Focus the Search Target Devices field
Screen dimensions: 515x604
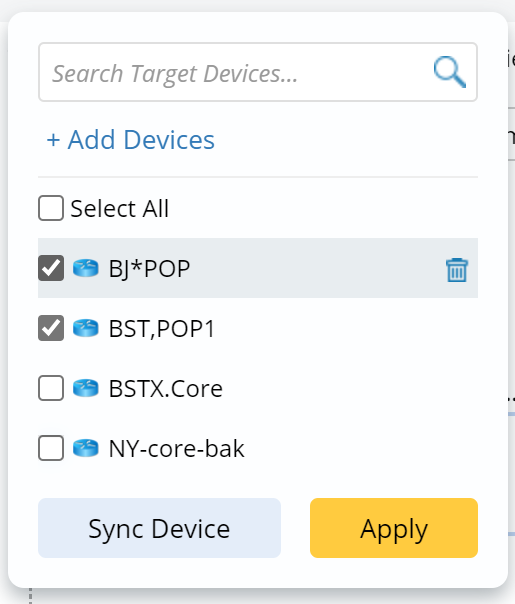tap(258, 72)
